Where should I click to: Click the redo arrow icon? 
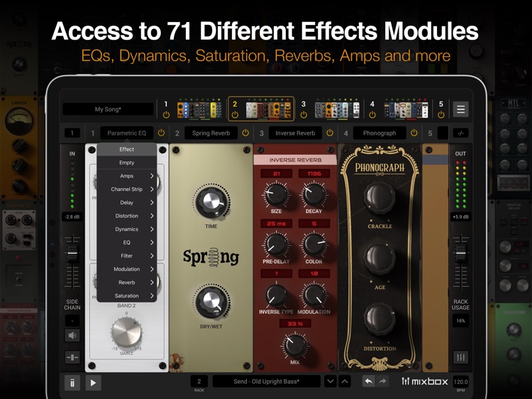coord(382,381)
